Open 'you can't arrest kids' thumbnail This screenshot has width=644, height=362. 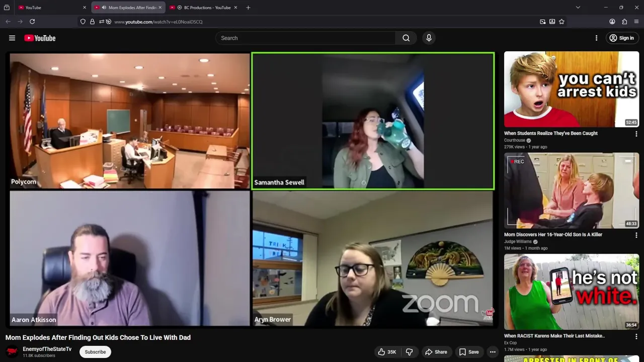pos(572,89)
